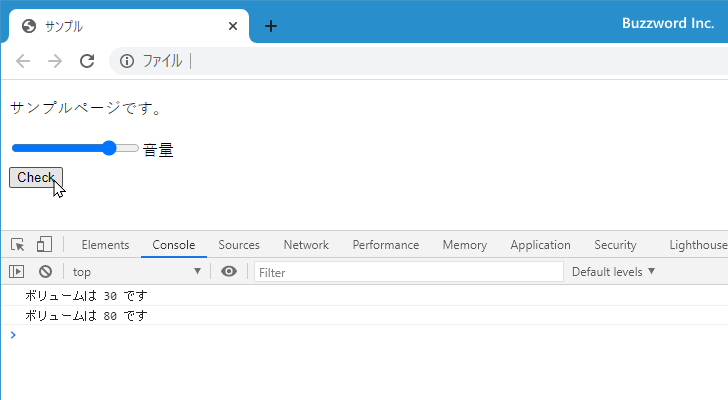Click the ファイル label in the address bar

(x=162, y=61)
